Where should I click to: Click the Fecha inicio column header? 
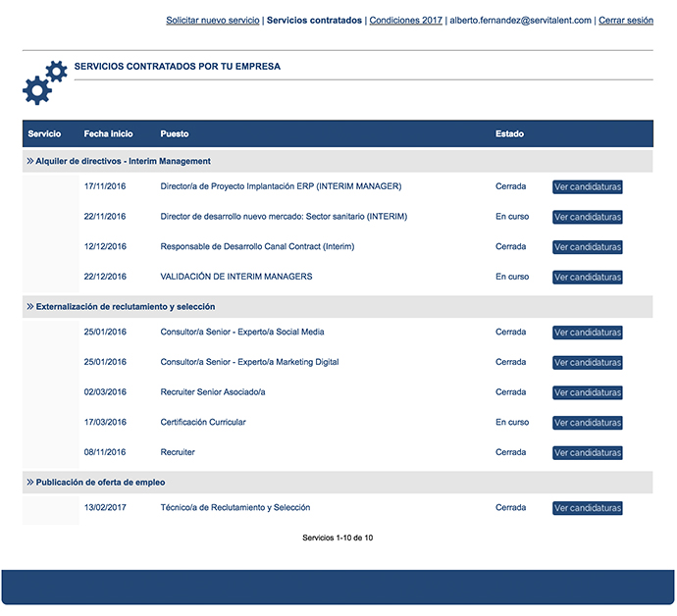point(108,133)
